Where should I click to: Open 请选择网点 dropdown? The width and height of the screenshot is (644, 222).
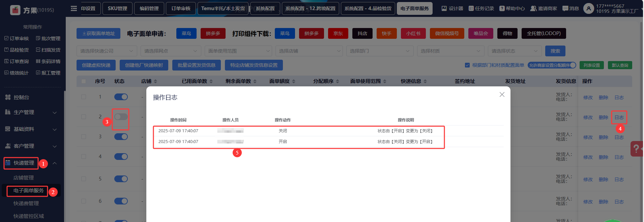pos(171,51)
